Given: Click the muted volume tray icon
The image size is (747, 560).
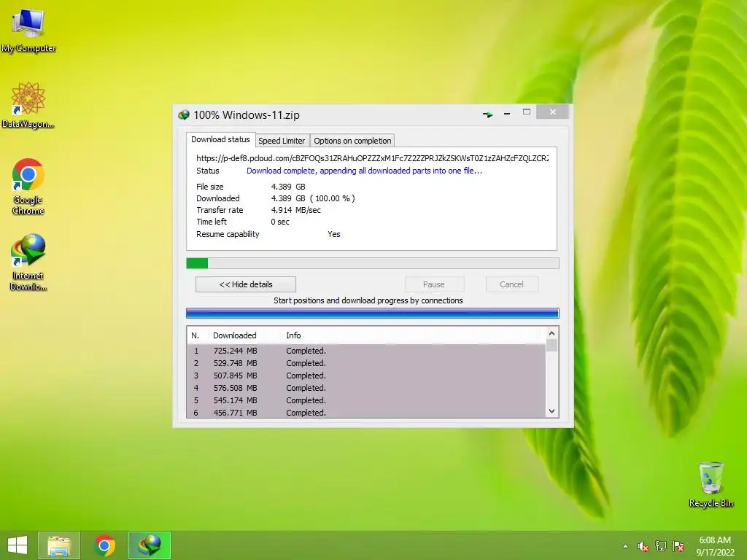Looking at the screenshot, I should 643,546.
